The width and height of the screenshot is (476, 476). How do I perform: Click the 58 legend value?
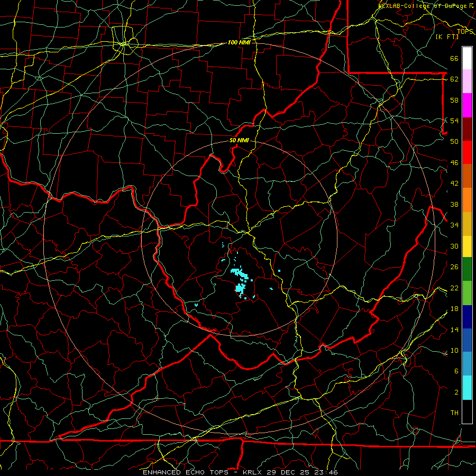coord(454,100)
